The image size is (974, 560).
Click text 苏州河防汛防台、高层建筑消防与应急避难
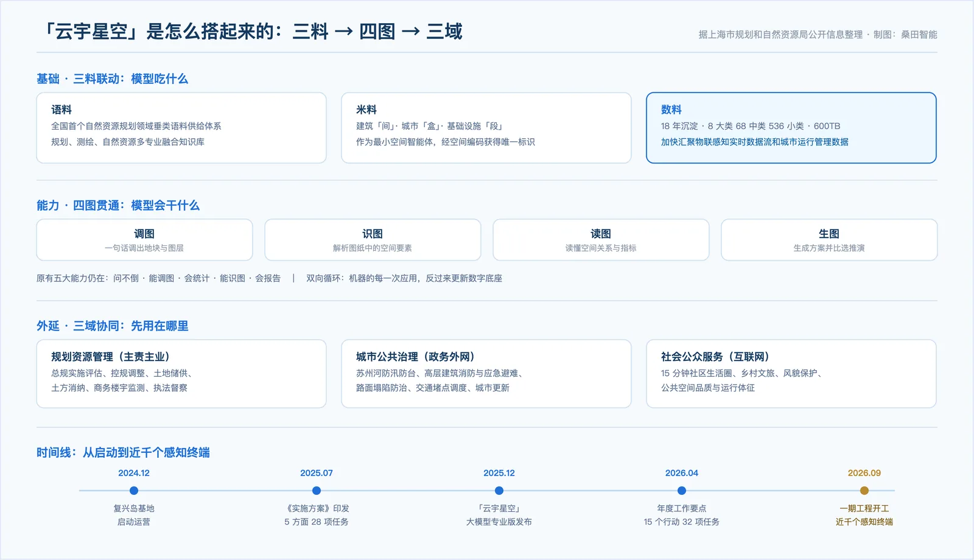pos(440,373)
